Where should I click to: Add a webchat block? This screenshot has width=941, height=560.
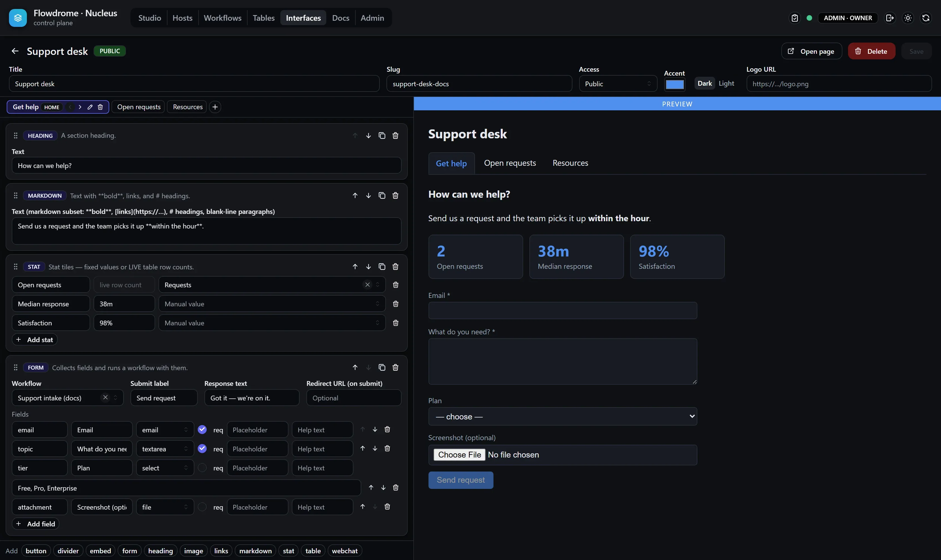coord(345,550)
